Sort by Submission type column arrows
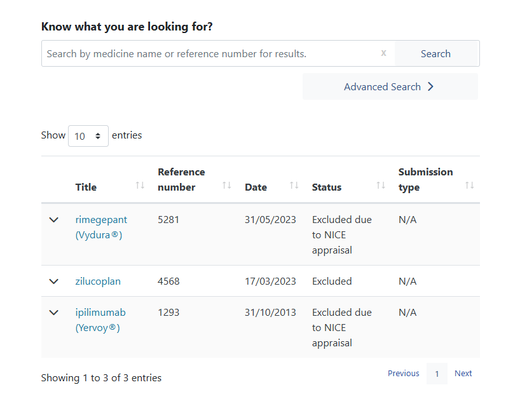 [470, 185]
